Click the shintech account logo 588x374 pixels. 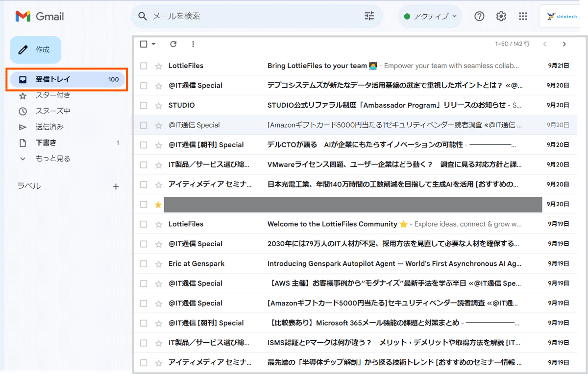[x=563, y=17]
